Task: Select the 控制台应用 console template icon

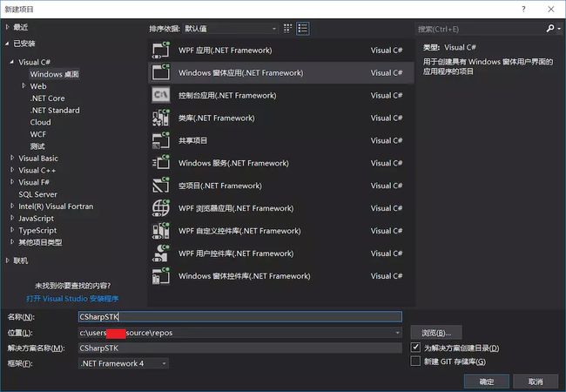Action: [x=160, y=95]
